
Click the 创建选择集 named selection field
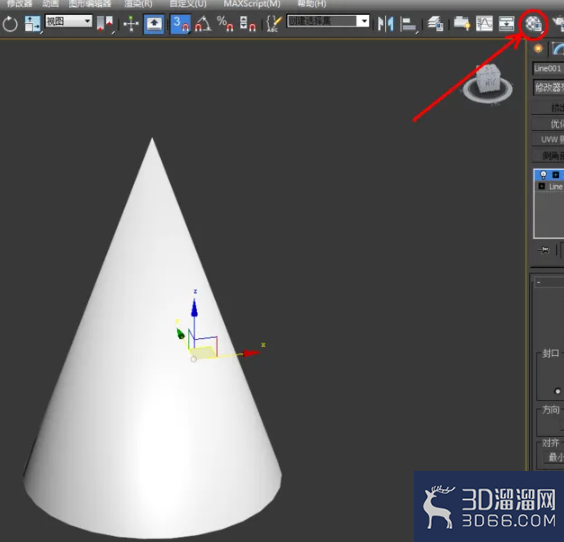coord(323,21)
